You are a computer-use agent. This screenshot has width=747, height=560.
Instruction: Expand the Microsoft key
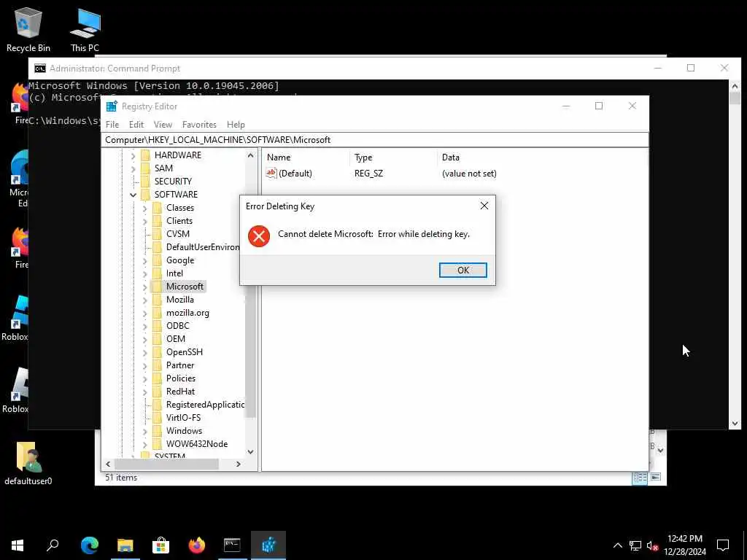(x=145, y=287)
